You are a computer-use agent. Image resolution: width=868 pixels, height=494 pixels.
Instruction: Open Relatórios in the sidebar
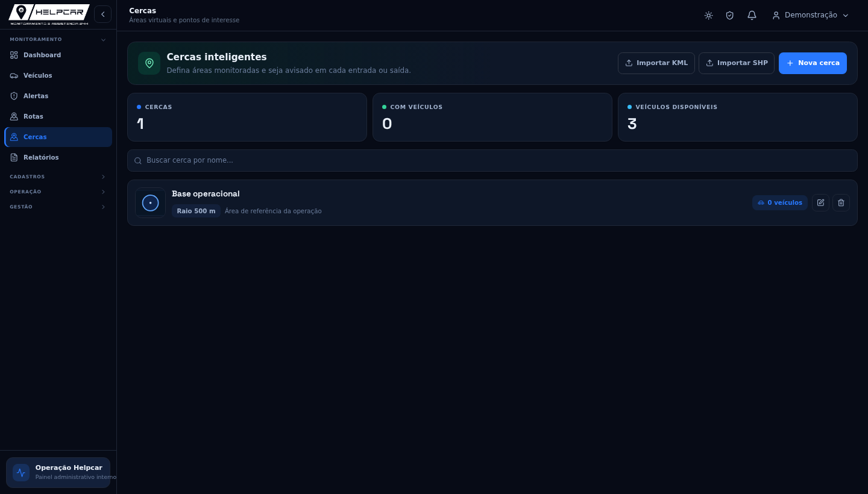coord(58,157)
